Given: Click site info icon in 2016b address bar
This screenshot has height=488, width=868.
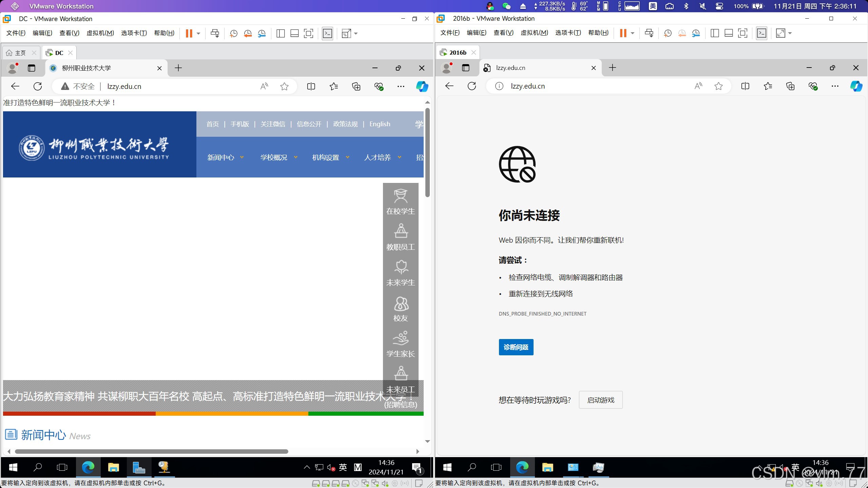Looking at the screenshot, I should (x=499, y=86).
